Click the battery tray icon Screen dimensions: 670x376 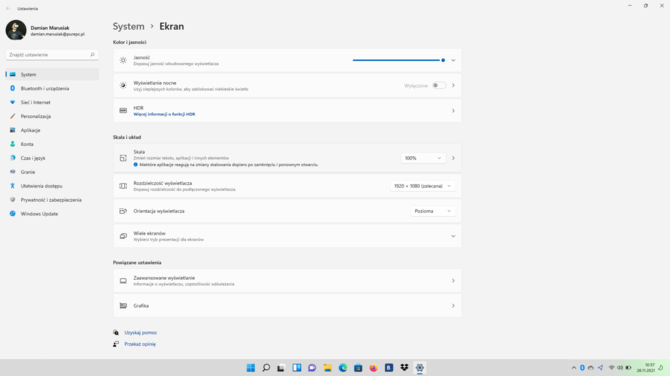point(629,367)
